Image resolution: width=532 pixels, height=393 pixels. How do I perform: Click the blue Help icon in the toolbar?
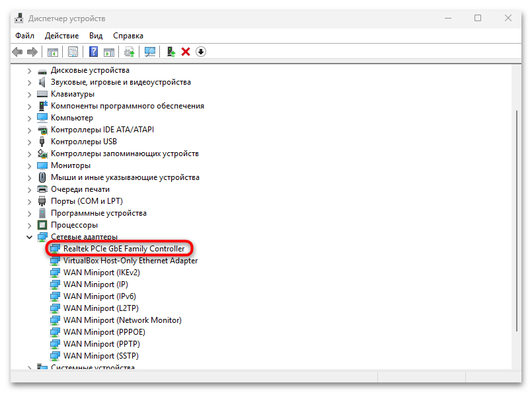(93, 52)
